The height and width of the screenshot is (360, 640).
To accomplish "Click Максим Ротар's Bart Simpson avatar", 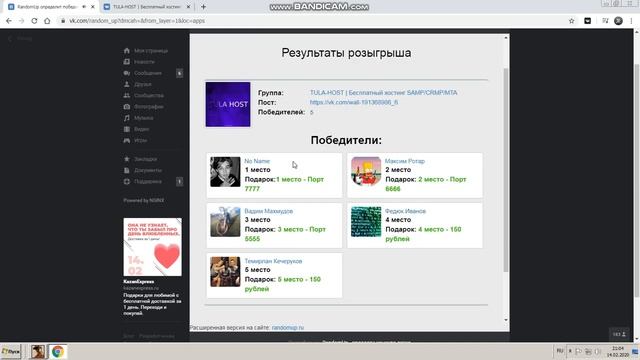I will click(x=366, y=172).
